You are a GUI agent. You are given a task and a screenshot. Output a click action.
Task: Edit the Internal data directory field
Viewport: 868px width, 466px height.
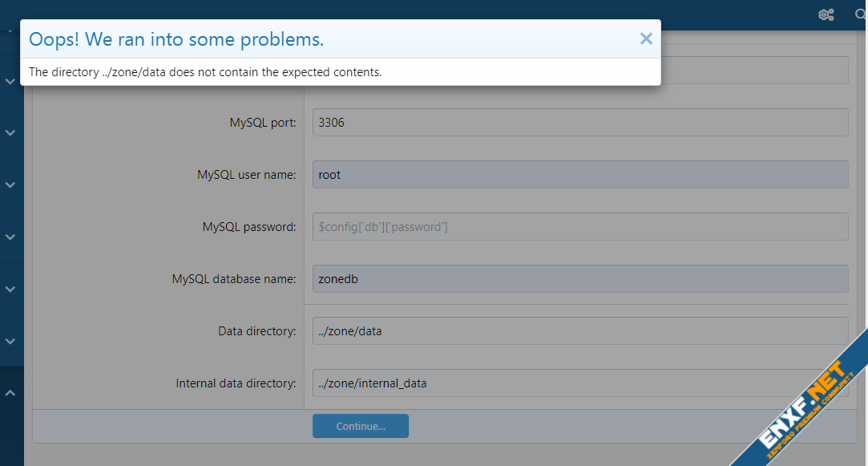[x=579, y=383]
